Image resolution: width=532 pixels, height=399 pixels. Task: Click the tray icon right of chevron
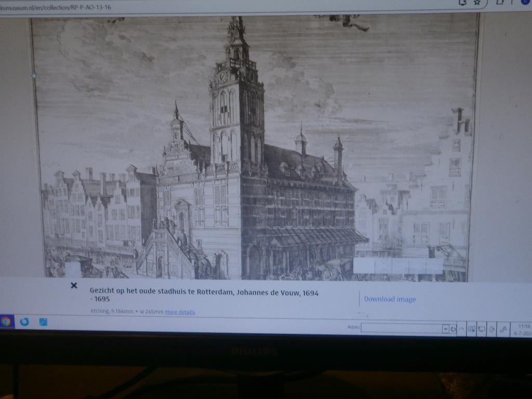coord(471,329)
